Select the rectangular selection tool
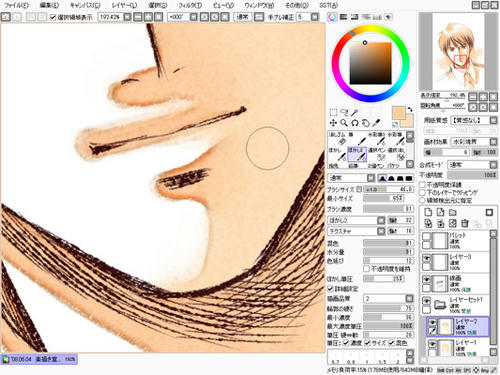The image size is (500, 375). [x=333, y=112]
